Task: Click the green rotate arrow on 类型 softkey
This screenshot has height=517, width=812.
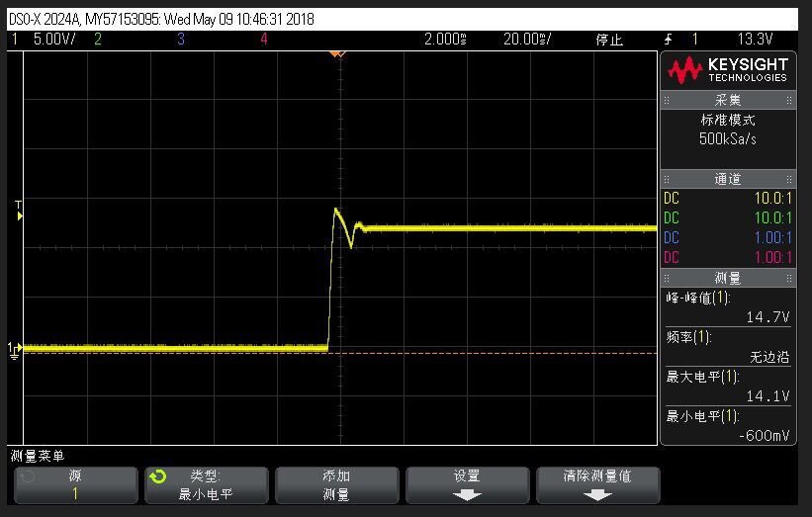Action: click(x=158, y=476)
